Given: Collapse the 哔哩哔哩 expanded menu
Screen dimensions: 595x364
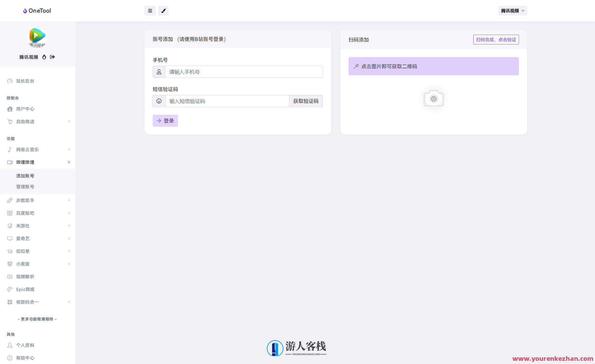Looking at the screenshot, I should (69, 162).
